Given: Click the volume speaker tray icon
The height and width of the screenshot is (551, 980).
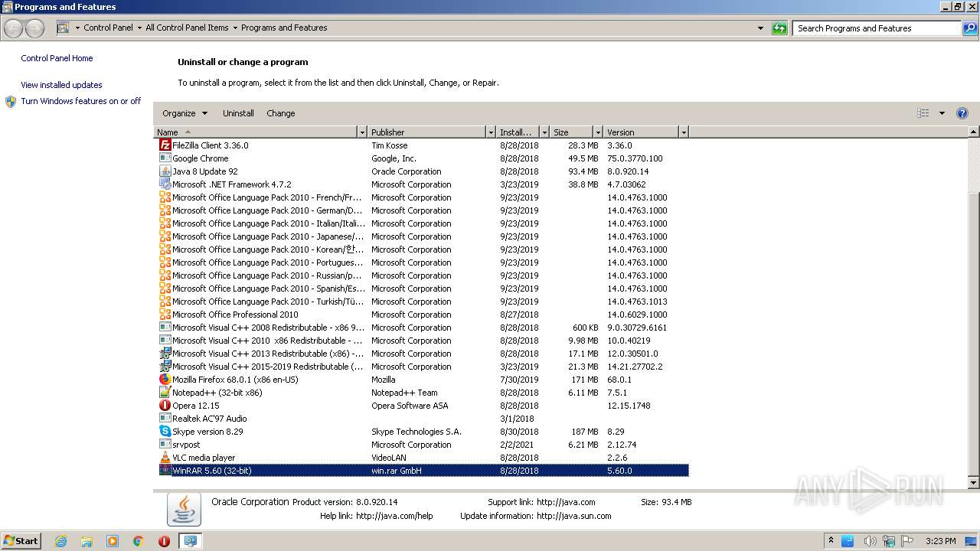Looking at the screenshot, I should coord(870,541).
